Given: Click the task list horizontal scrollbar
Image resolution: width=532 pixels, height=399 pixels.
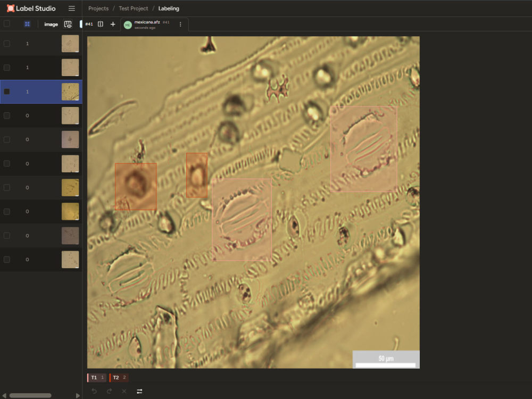Looking at the screenshot, I should pyautogui.click(x=30, y=395).
